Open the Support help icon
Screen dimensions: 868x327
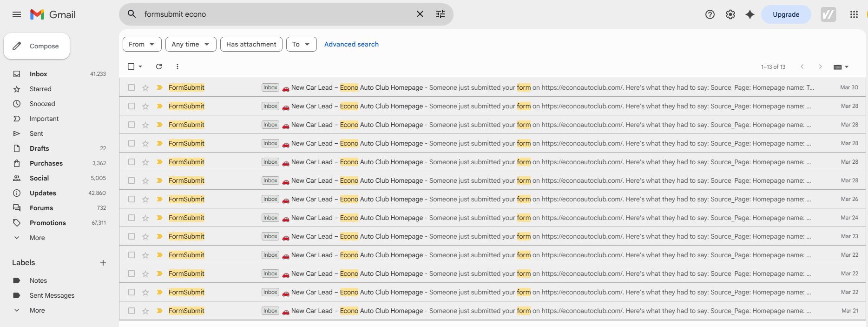pyautogui.click(x=710, y=14)
